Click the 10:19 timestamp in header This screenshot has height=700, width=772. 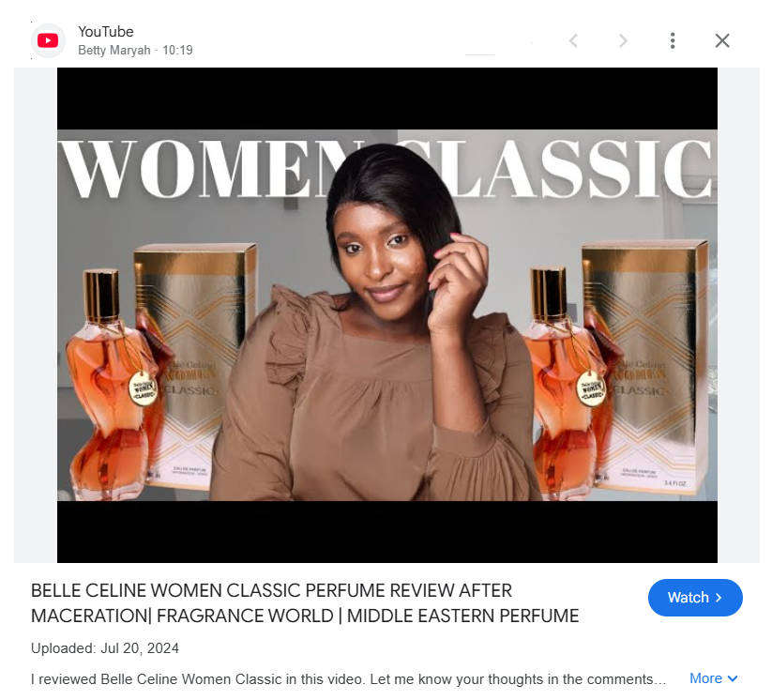(177, 51)
